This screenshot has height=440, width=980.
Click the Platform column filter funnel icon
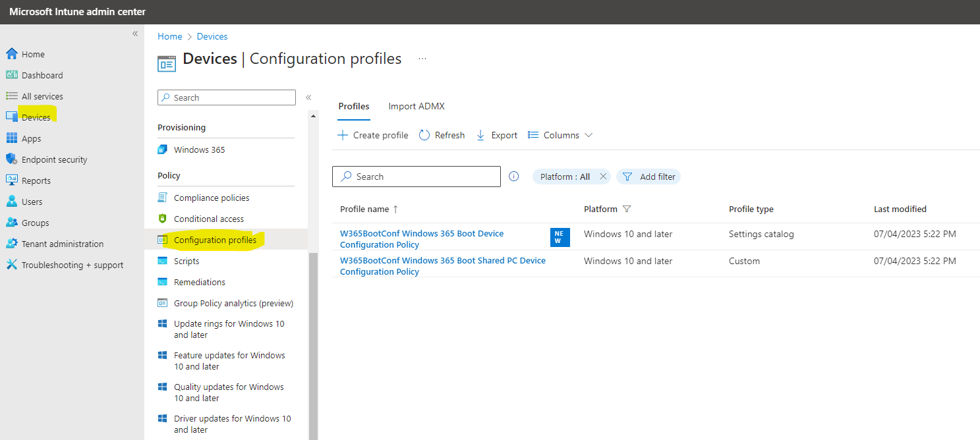(627, 209)
